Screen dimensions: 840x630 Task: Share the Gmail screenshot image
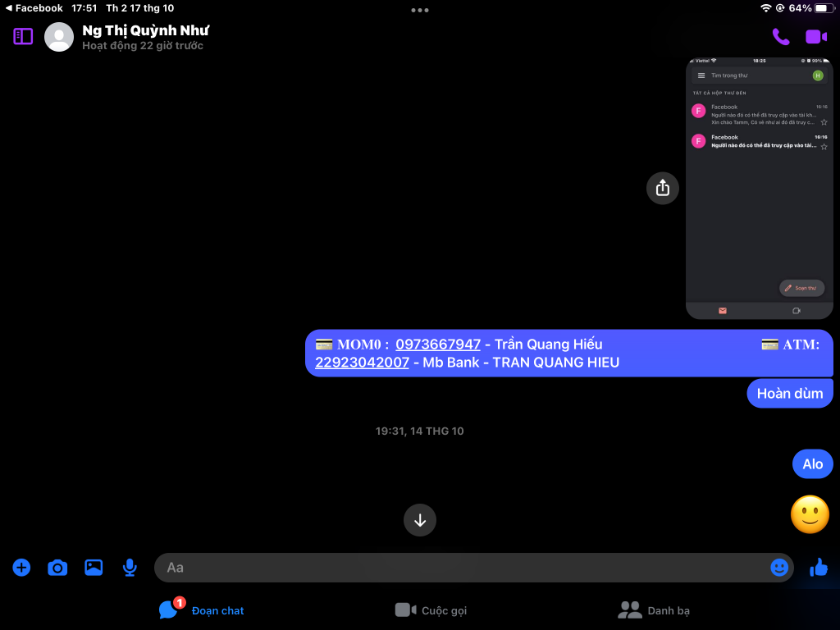pos(663,188)
